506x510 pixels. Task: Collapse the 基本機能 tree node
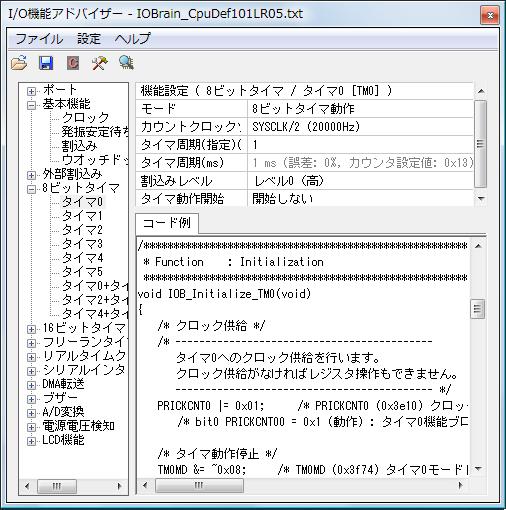[31, 105]
